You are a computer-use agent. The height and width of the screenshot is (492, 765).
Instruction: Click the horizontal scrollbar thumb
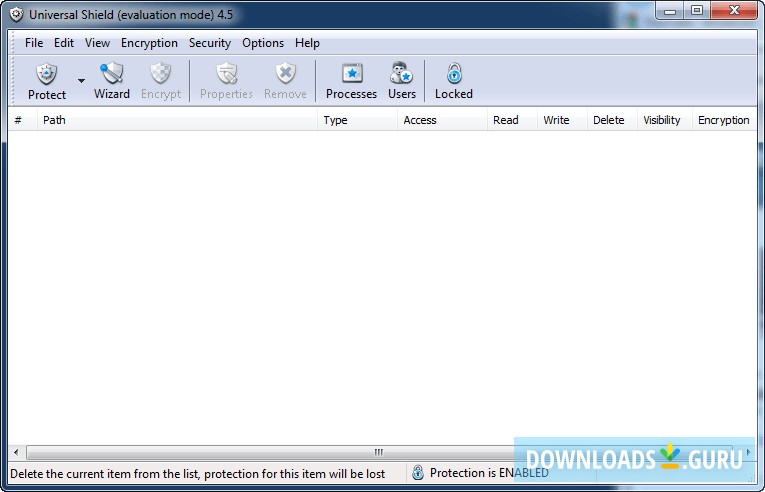379,452
